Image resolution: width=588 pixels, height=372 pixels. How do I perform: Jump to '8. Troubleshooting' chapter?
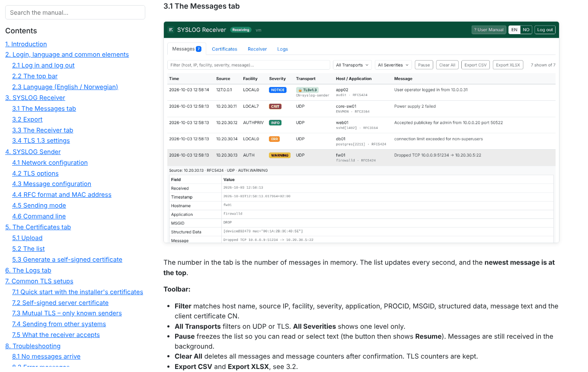[33, 346]
